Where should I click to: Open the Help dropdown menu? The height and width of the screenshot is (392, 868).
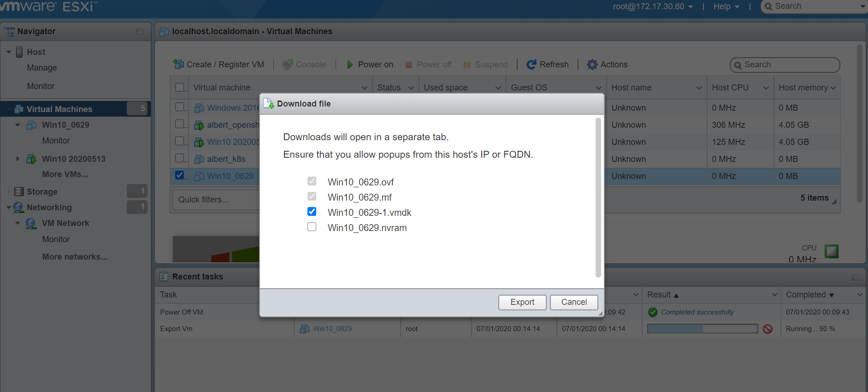coord(726,6)
